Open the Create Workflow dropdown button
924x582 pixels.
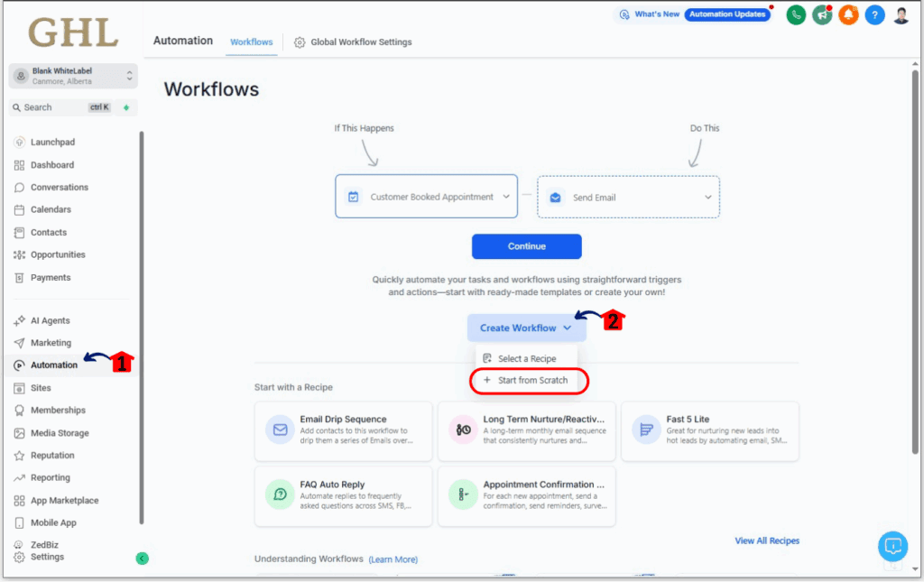[x=527, y=328]
